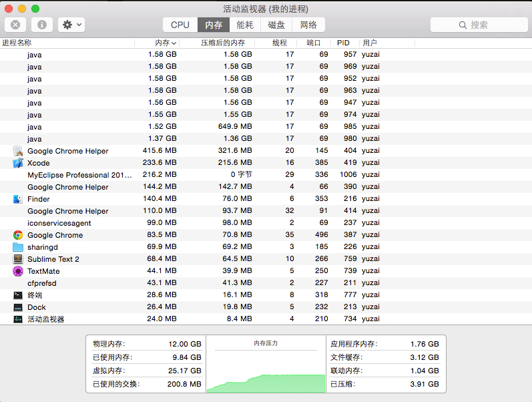This screenshot has width=532, height=402.
Task: Click the 已压缩 3.91 GB value
Action: pyautogui.click(x=425, y=384)
